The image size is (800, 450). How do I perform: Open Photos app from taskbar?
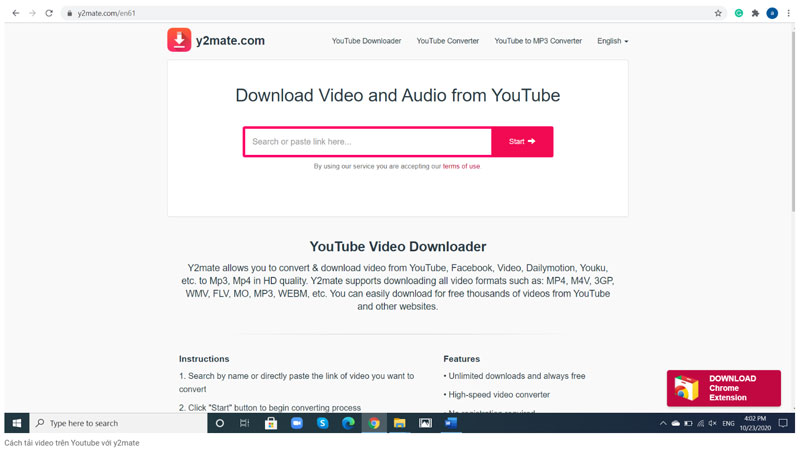(425, 423)
